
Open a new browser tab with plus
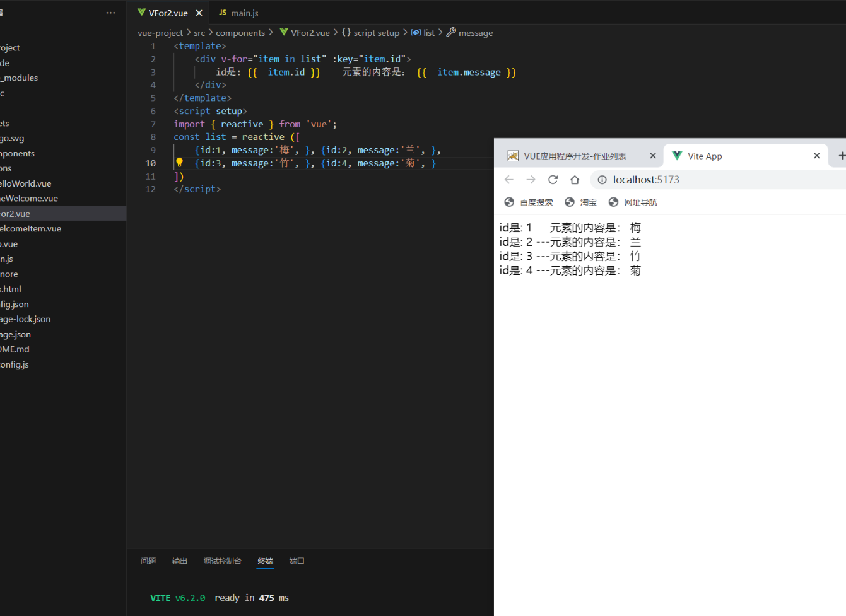pyautogui.click(x=841, y=156)
